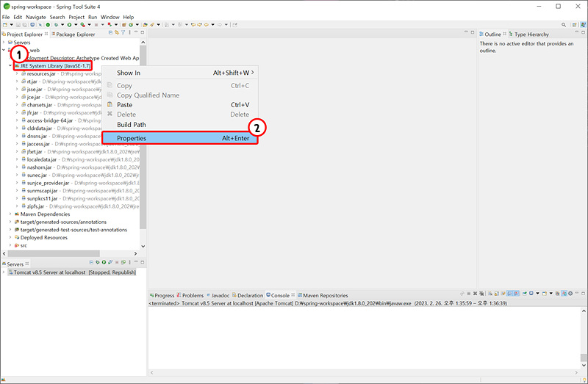Click the Pin Console icon
Viewport: 588px width, 384px height.
click(525, 294)
